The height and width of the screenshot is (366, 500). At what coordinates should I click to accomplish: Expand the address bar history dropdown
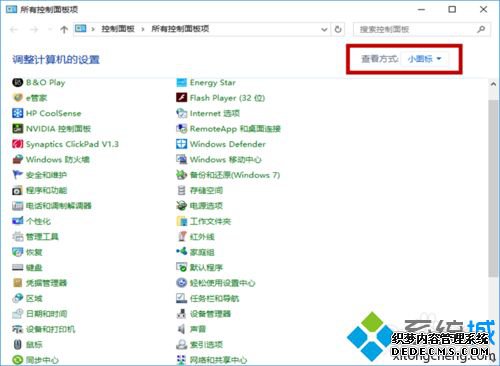(x=324, y=29)
